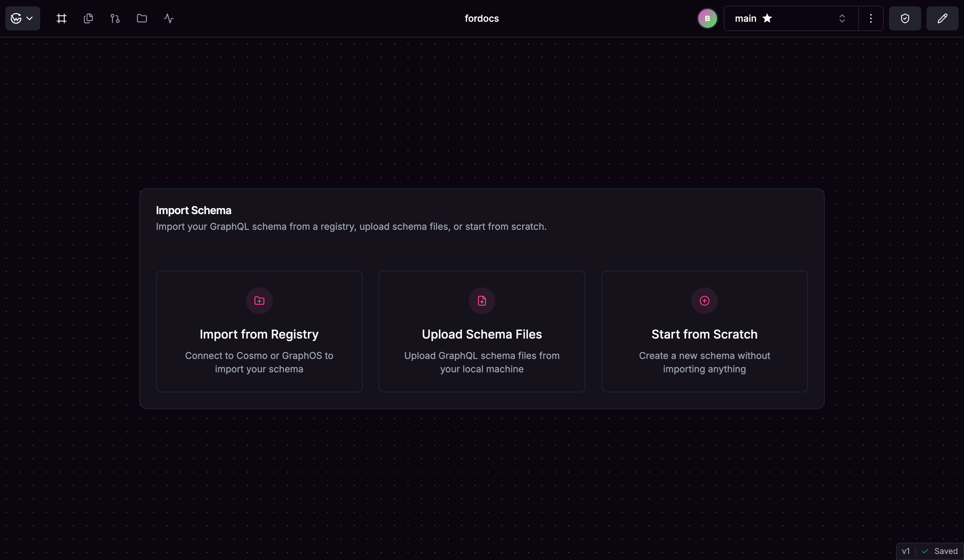This screenshot has width=964, height=560.
Task: Open the version control branches view
Action: click(x=114, y=18)
